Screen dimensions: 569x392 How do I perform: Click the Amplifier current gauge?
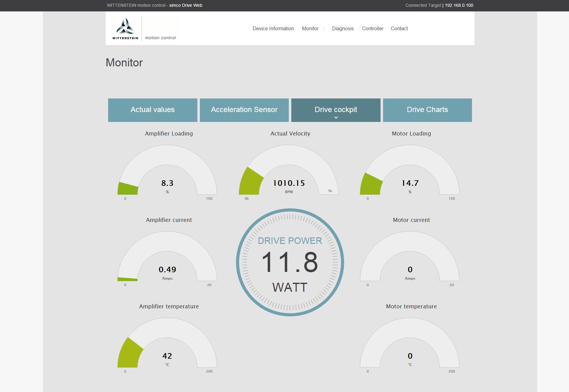[x=167, y=259]
